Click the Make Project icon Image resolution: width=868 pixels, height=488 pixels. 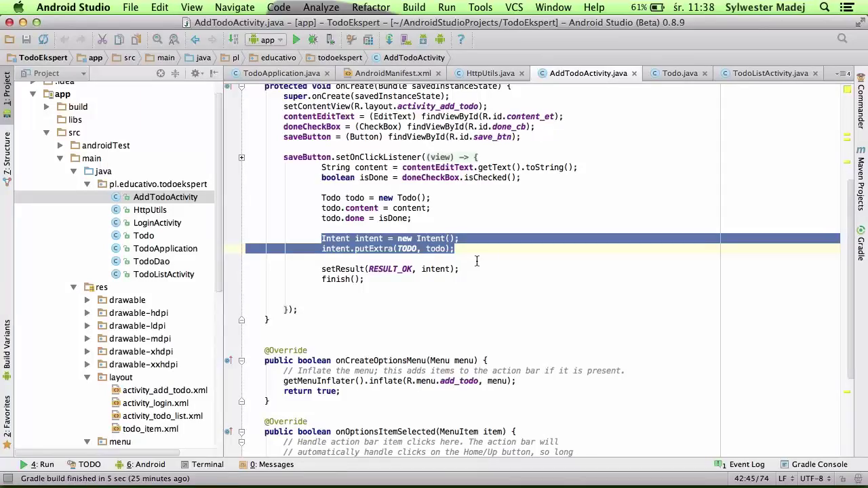click(x=233, y=39)
